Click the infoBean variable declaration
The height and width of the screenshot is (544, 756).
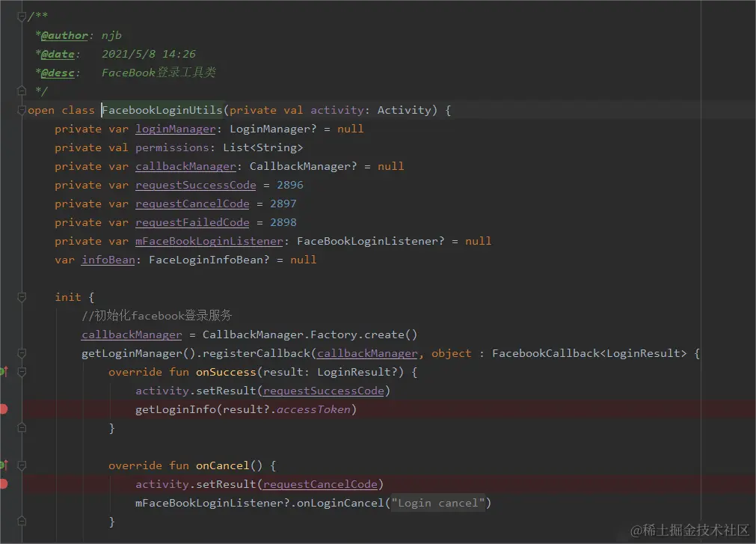(108, 260)
